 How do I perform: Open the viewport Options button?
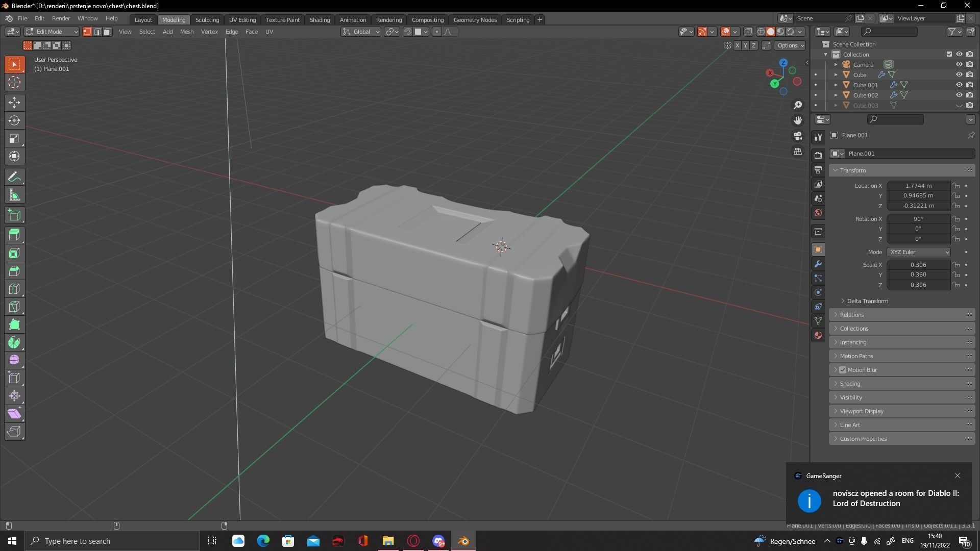[790, 45]
